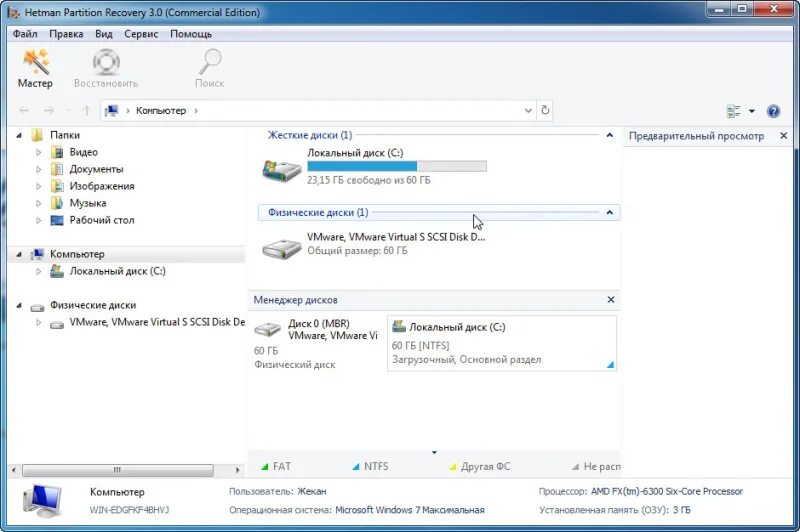Open the Помощь menu
This screenshot has height=532, width=800.
pos(191,34)
